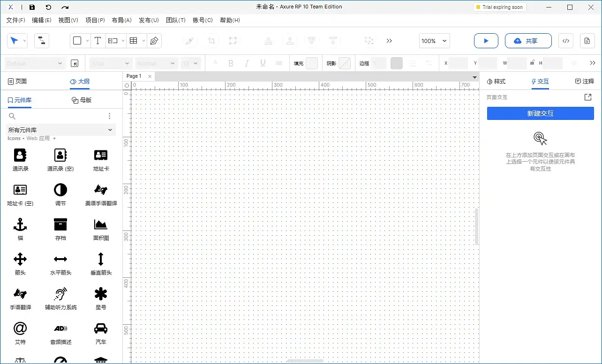
Task: Select the Table widget tool
Action: (x=133, y=41)
